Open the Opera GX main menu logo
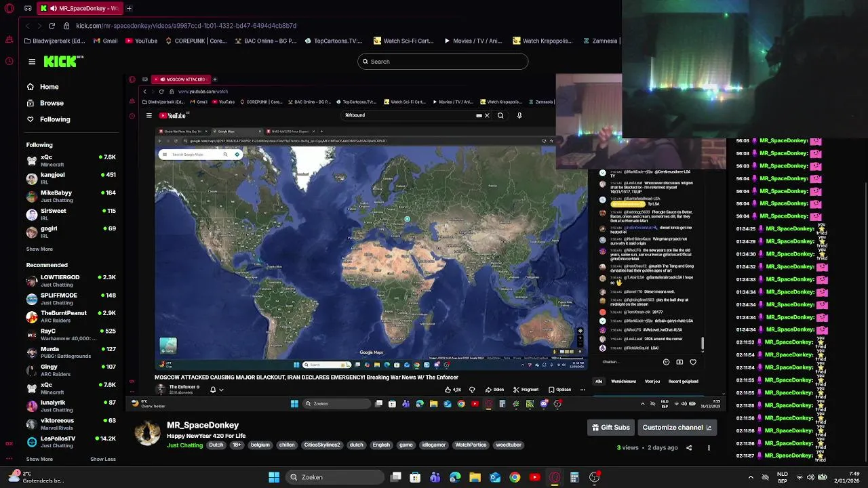 [x=9, y=9]
